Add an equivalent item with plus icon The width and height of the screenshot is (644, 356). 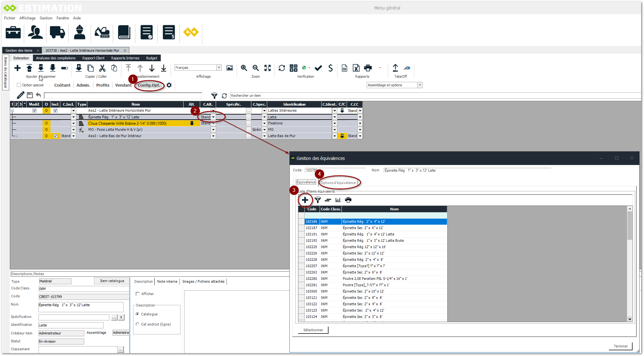[305, 200]
